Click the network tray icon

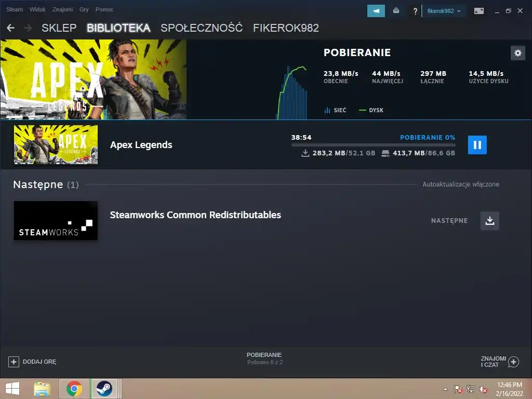tap(471, 389)
